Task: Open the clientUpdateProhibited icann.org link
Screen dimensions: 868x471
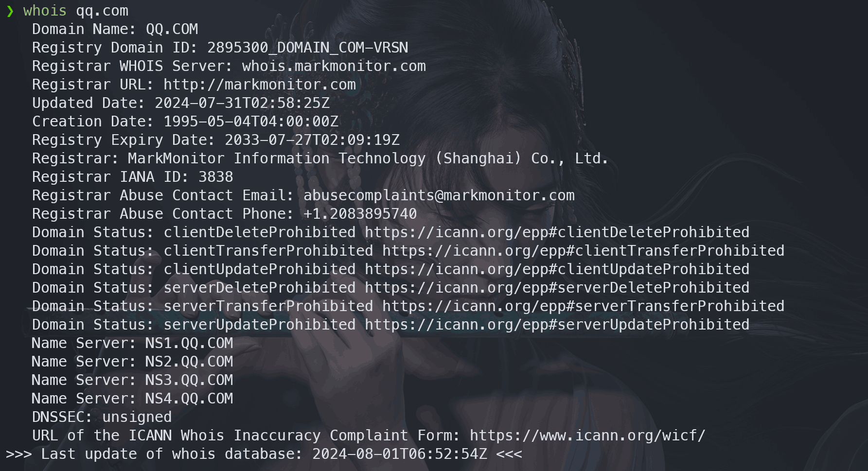Action: 557,269
